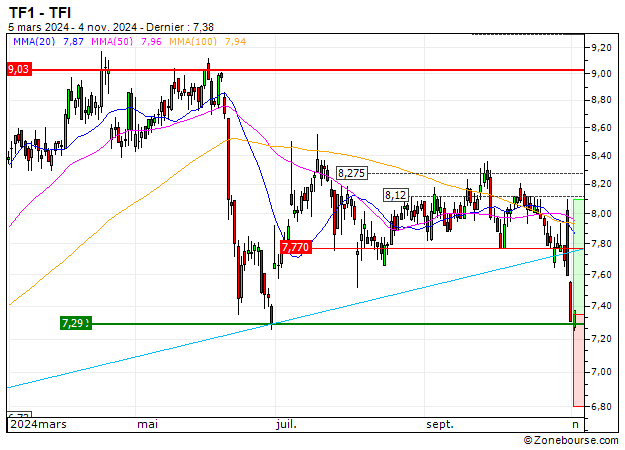Select the 8,12 price level tag
This screenshot has height=450, width=625.
coord(395,195)
